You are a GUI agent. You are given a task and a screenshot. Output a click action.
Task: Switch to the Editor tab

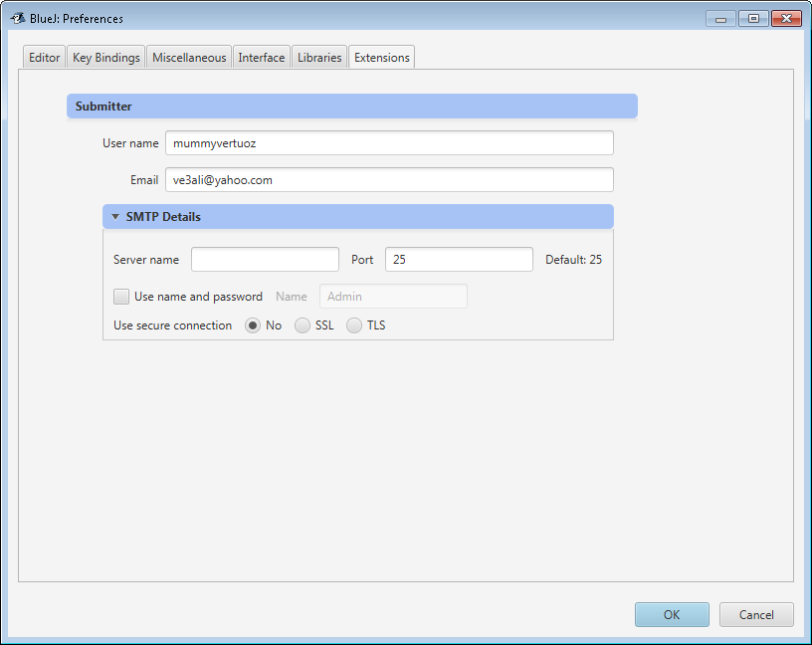click(44, 57)
